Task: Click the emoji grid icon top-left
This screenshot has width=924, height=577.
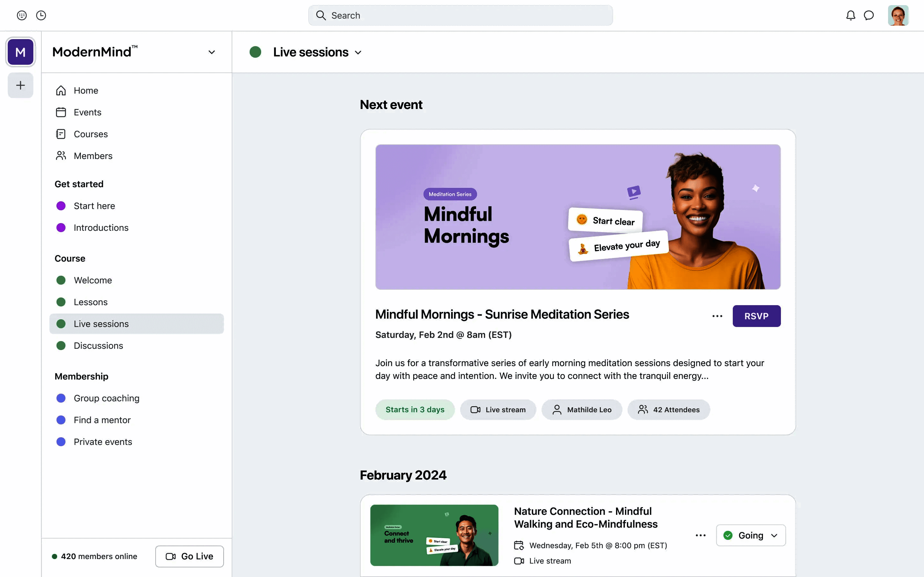Action: coord(22,15)
